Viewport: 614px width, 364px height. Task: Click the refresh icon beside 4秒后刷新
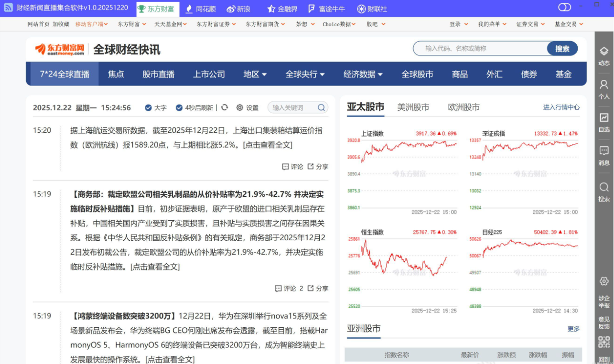(225, 107)
